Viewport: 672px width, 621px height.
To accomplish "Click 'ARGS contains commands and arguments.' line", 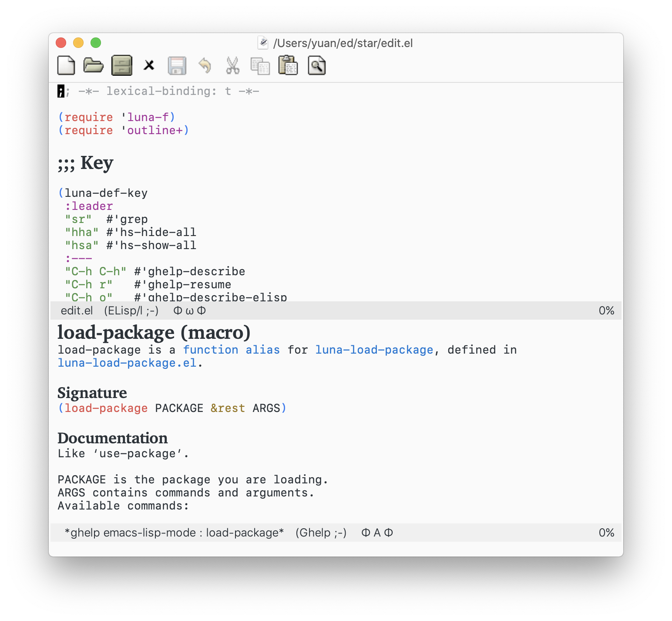I will click(x=186, y=493).
